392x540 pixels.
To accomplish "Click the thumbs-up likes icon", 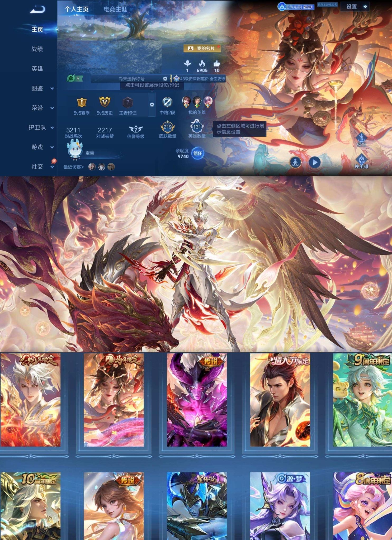I will click(x=217, y=64).
